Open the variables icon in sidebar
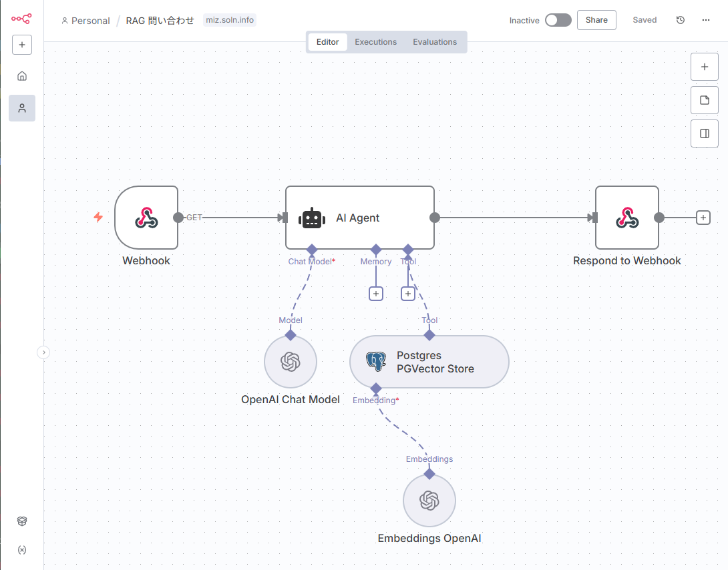Image resolution: width=728 pixels, height=570 pixels. pos(22,550)
